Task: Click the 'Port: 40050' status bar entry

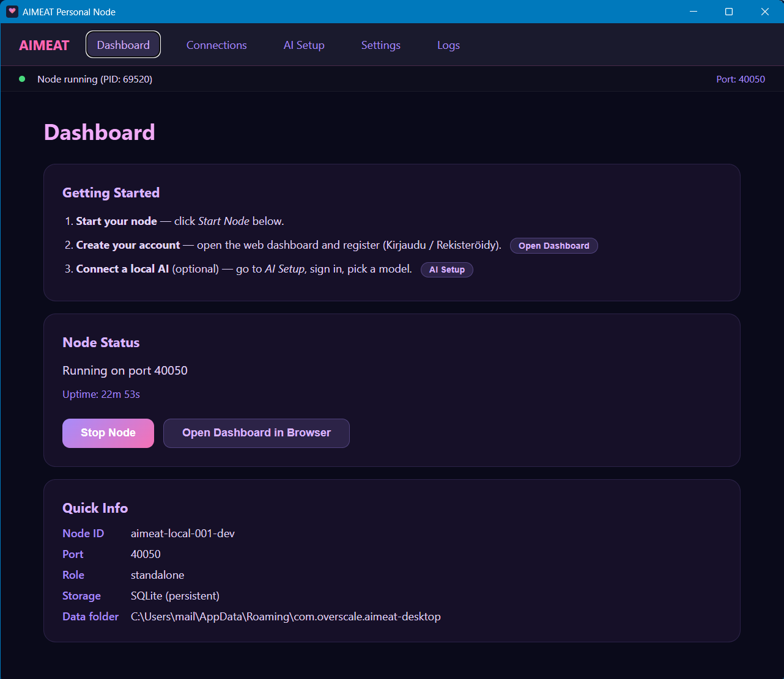Action: (x=741, y=79)
